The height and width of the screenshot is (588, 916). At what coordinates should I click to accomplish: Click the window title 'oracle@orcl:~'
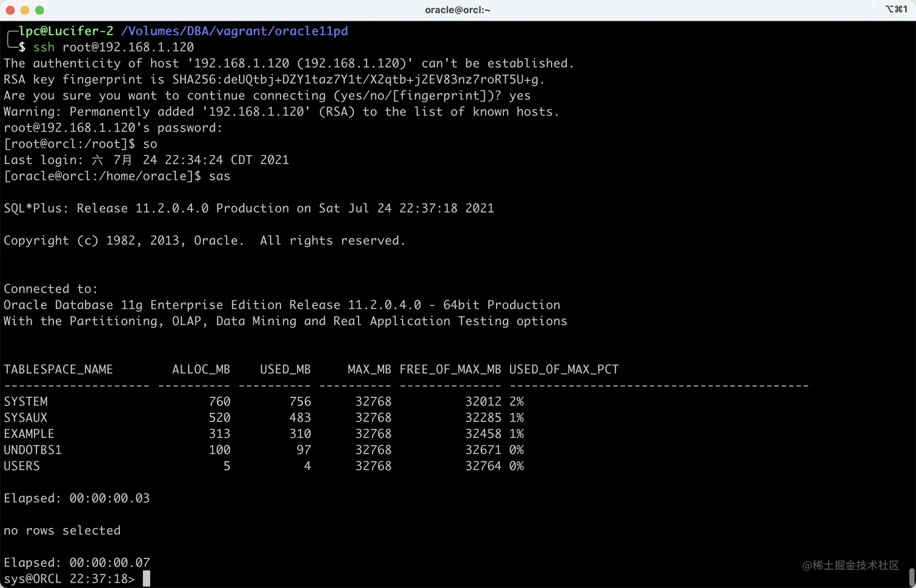point(457,10)
